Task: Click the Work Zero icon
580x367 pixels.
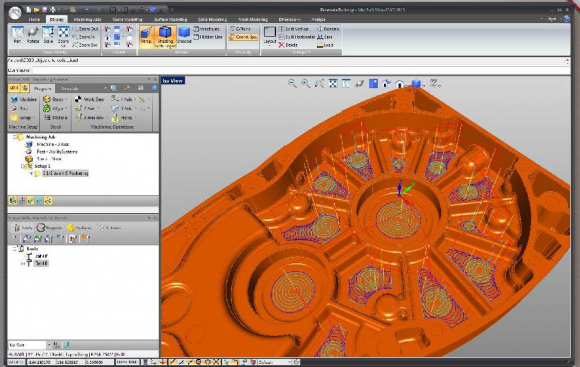Action: click(x=89, y=99)
